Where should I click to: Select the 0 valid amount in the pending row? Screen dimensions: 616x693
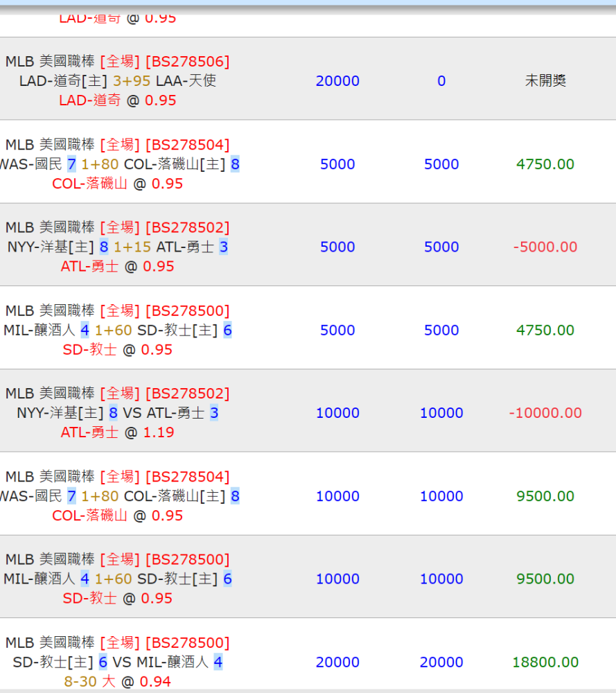coord(441,81)
